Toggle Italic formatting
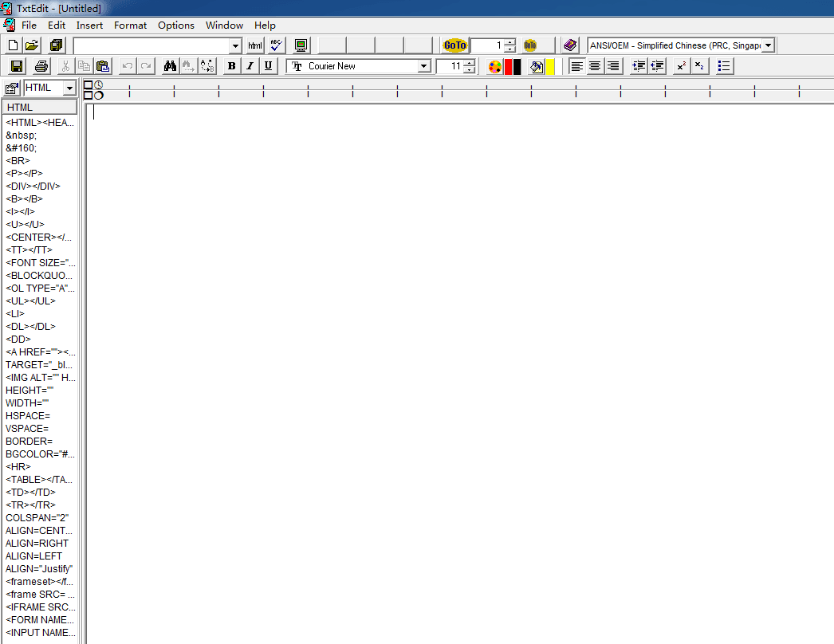Image resolution: width=834 pixels, height=644 pixels. [250, 66]
